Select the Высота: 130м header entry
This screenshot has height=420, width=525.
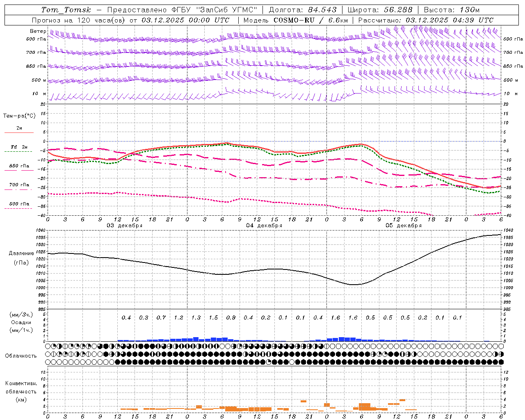(x=452, y=10)
